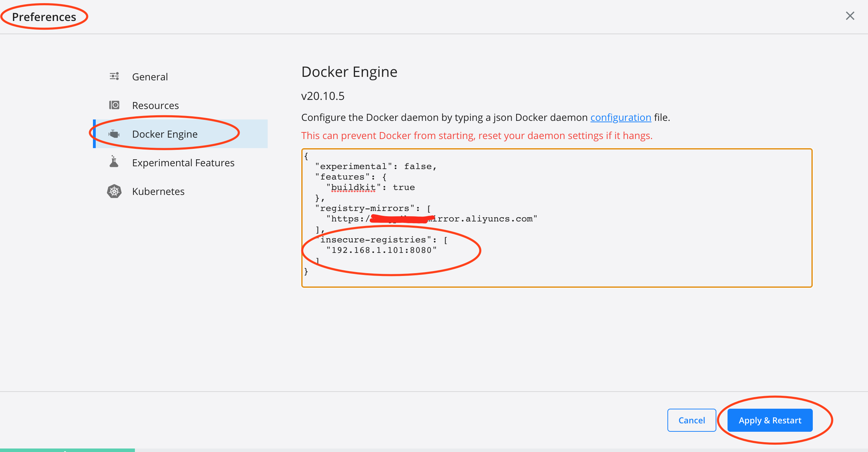The height and width of the screenshot is (452, 868).
Task: Close the Preferences dialog with the X
Action: pos(850,16)
